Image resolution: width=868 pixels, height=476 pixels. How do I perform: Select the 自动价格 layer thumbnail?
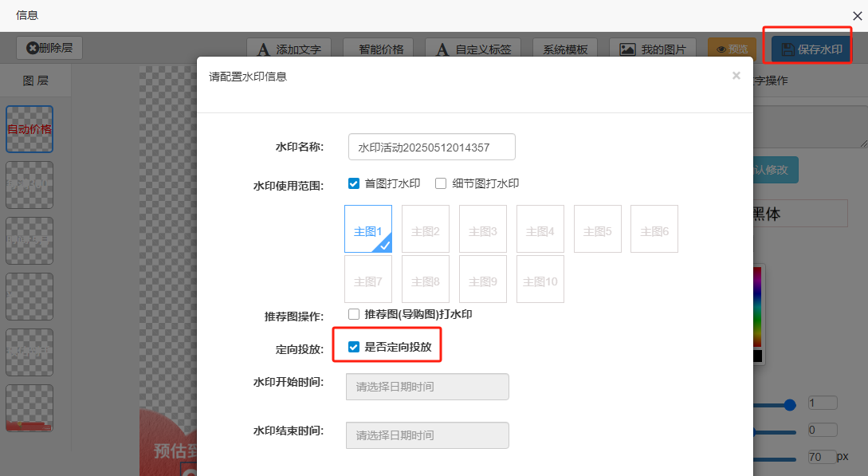pos(29,129)
